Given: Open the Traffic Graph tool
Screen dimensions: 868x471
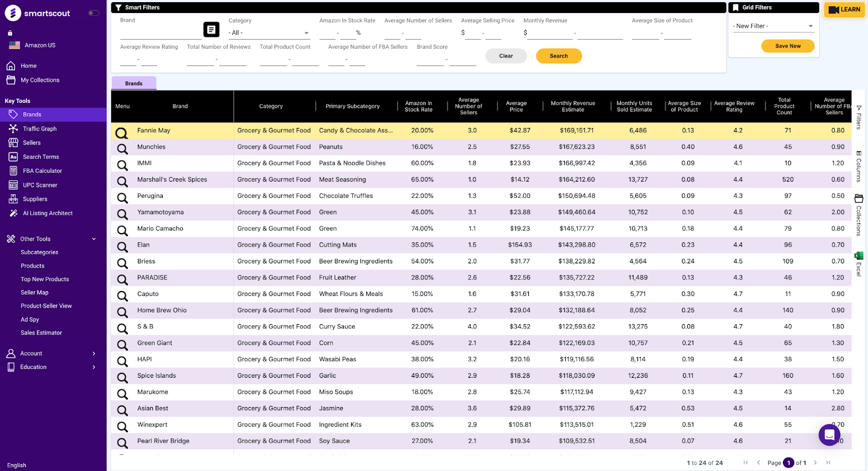Looking at the screenshot, I should coord(40,129).
